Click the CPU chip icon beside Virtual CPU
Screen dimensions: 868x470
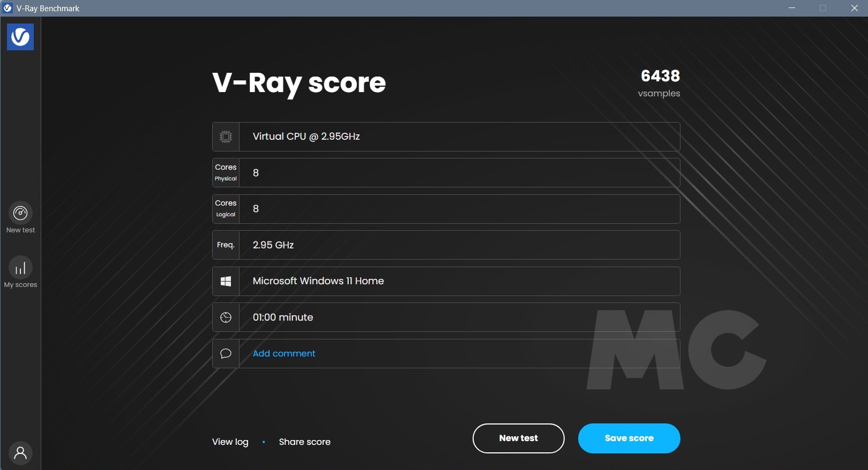tap(226, 137)
